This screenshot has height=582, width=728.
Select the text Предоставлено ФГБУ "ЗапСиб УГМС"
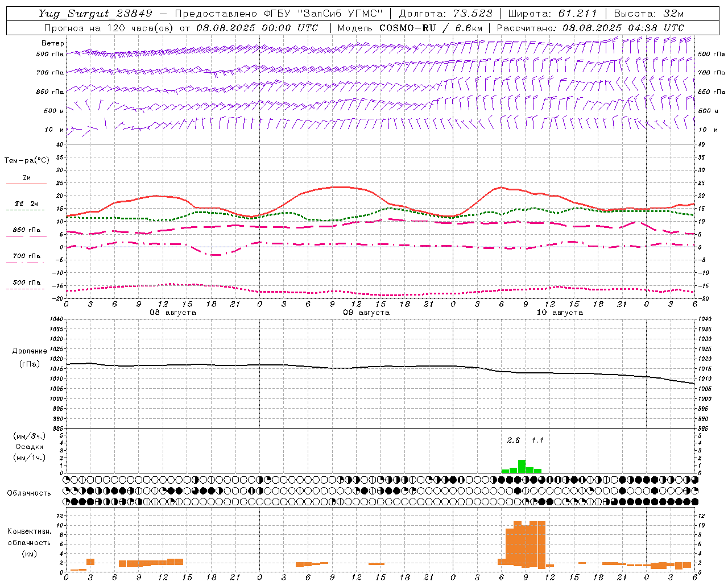pyautogui.click(x=279, y=14)
